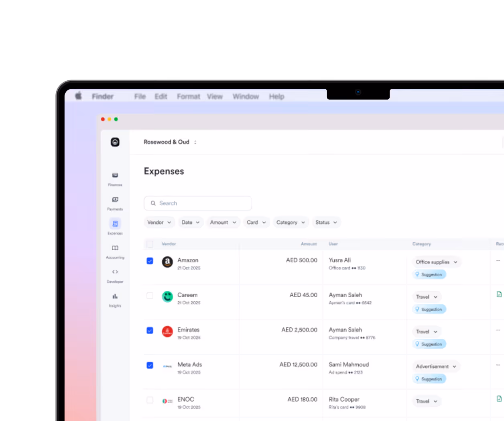Open the Card filter dropdown
504x421 pixels.
[256, 223]
